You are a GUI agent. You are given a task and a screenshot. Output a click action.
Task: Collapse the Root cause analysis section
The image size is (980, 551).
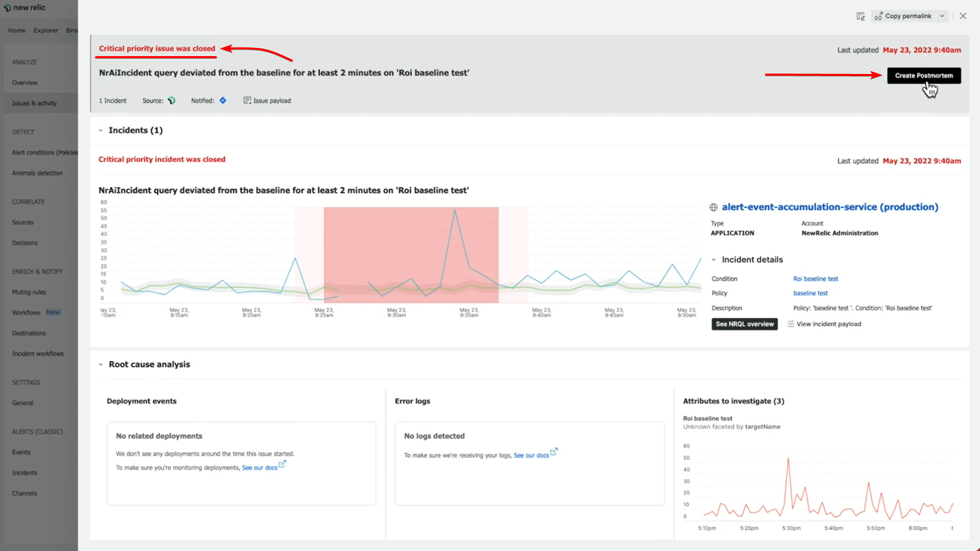(101, 364)
